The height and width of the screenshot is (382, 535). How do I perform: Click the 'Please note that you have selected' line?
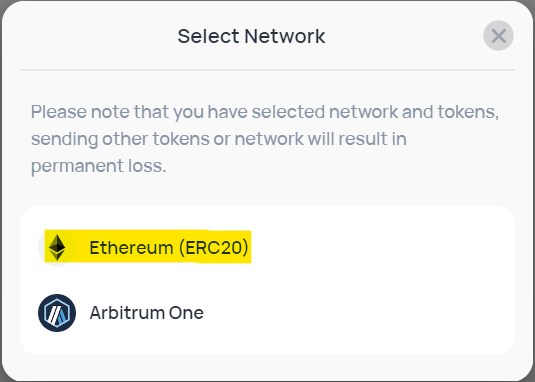265,112
